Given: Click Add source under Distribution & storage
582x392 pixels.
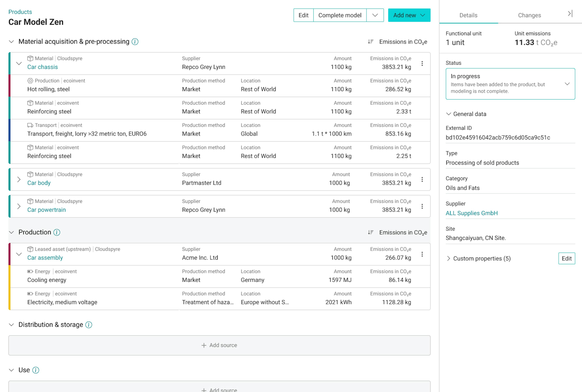Looking at the screenshot, I should click(219, 345).
